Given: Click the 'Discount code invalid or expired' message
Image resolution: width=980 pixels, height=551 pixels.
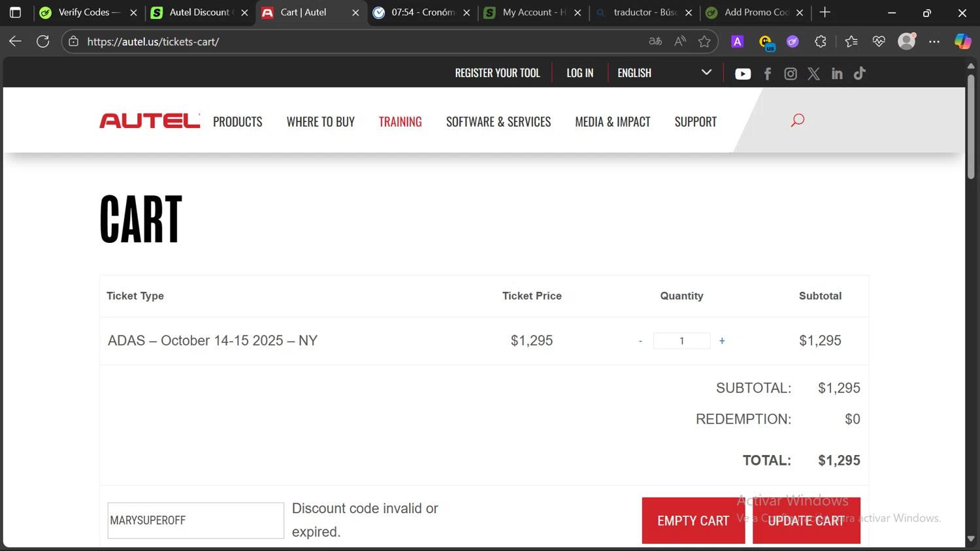Looking at the screenshot, I should (365, 520).
